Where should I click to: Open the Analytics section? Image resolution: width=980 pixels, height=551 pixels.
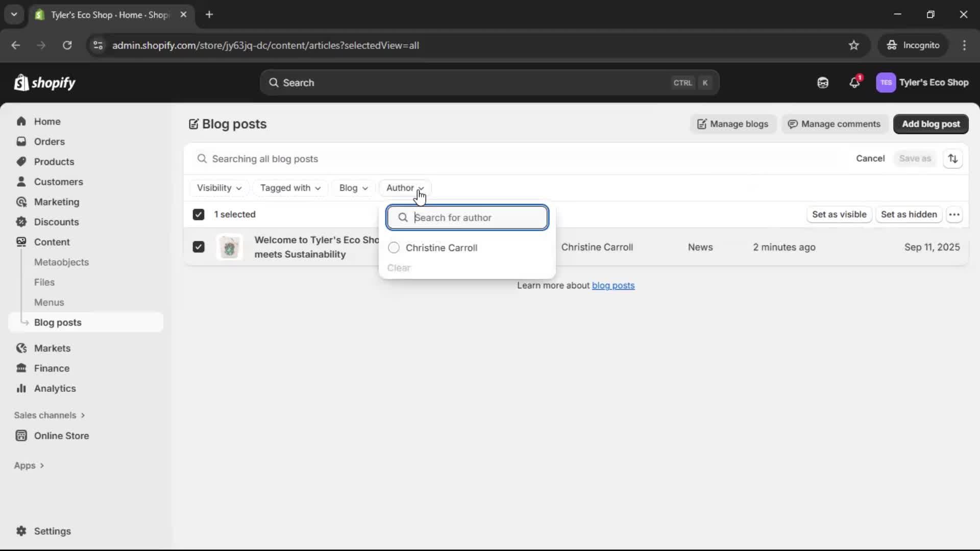pyautogui.click(x=54, y=388)
